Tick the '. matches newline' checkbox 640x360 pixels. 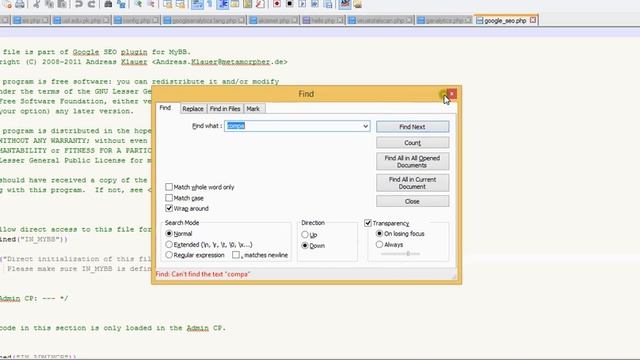(236, 255)
